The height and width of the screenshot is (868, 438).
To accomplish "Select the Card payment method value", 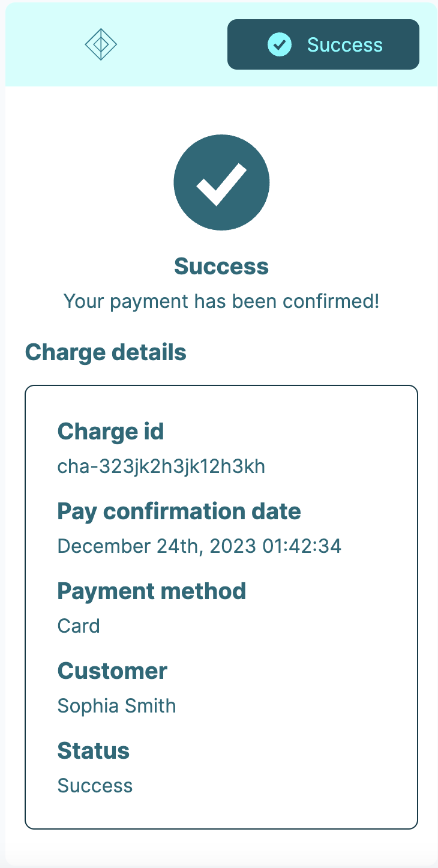I will (x=78, y=626).
